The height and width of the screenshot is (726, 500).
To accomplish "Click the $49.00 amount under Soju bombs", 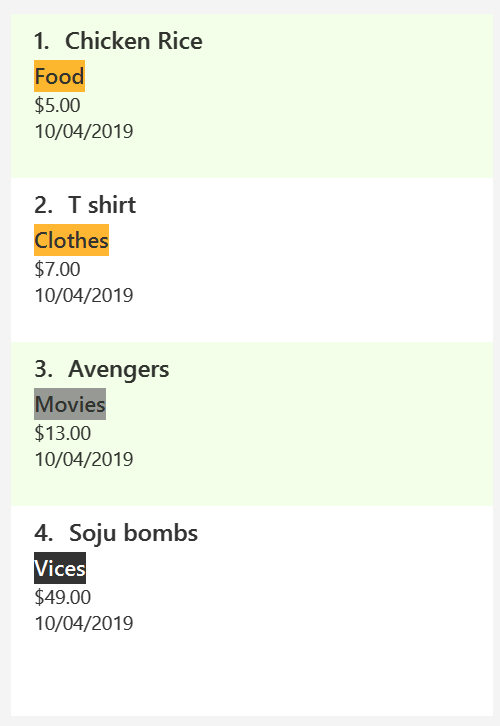I will 62,597.
